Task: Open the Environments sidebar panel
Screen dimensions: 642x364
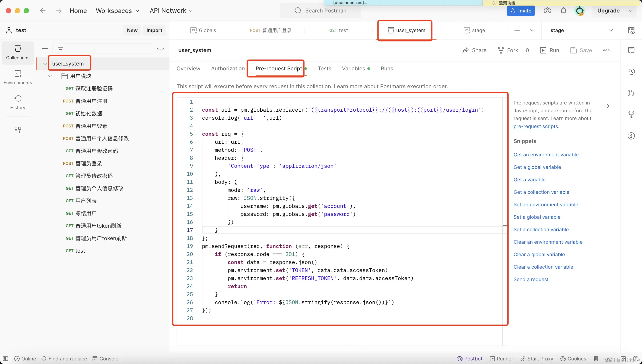Action: click(x=18, y=77)
